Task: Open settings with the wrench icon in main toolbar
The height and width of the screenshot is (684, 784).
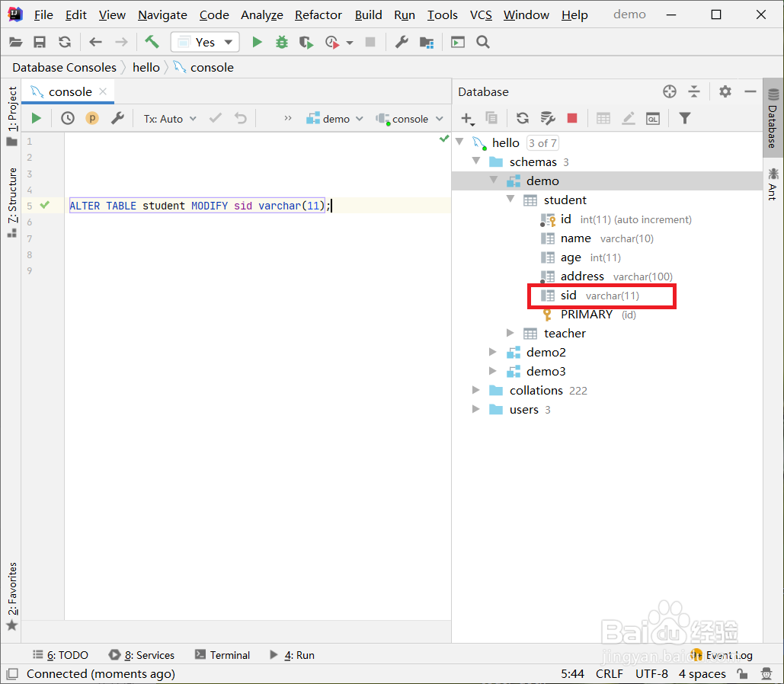Action: pyautogui.click(x=402, y=42)
